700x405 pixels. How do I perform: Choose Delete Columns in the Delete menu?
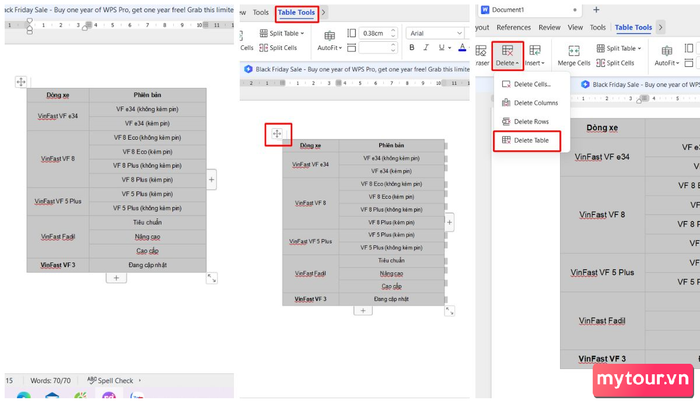click(x=530, y=103)
